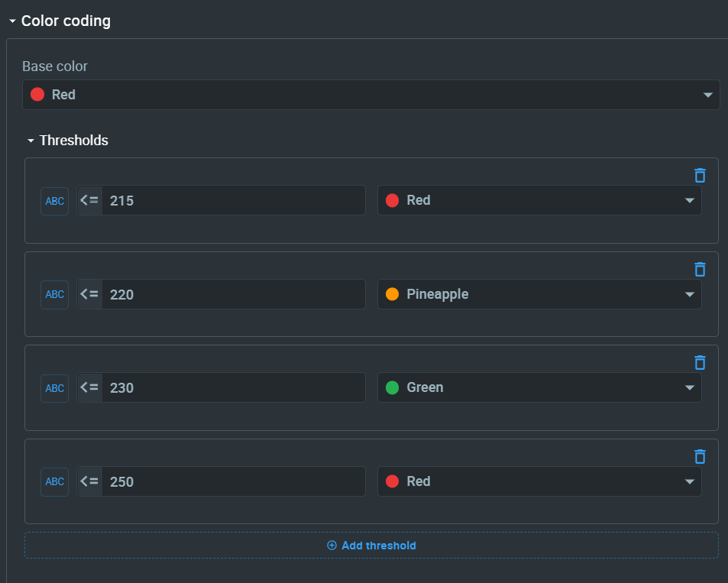Click the ABC icon on the 230 row
This screenshot has width=728, height=583.
click(x=55, y=388)
